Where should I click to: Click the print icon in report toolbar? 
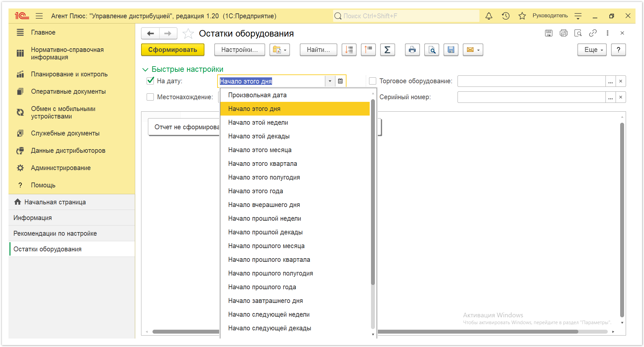click(412, 50)
